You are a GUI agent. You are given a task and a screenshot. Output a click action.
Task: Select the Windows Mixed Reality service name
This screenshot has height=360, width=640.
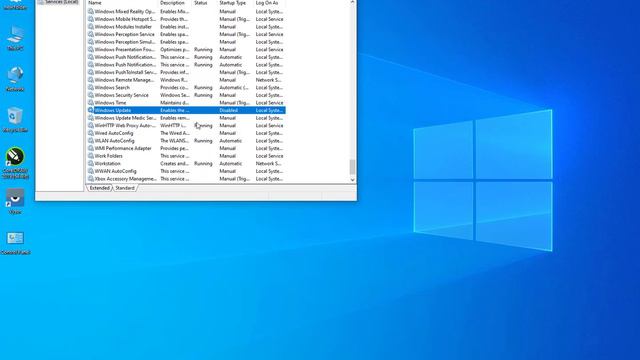124,11
